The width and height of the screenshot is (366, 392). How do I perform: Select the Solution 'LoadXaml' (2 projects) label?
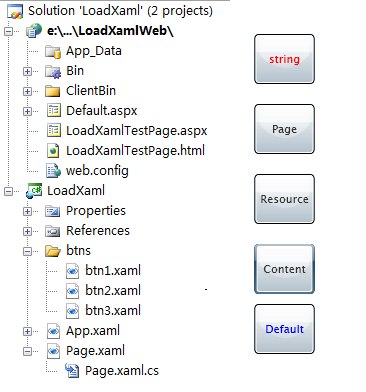point(120,11)
